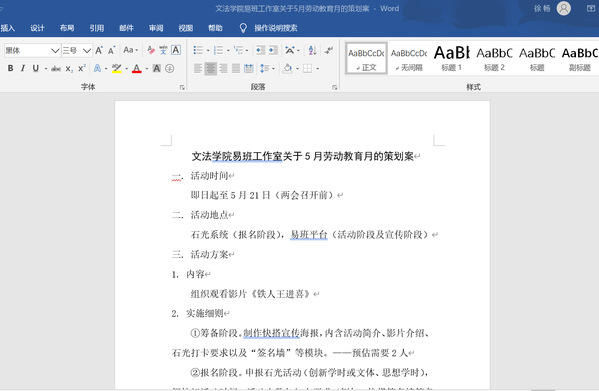Apply red font color swatch

137,69
